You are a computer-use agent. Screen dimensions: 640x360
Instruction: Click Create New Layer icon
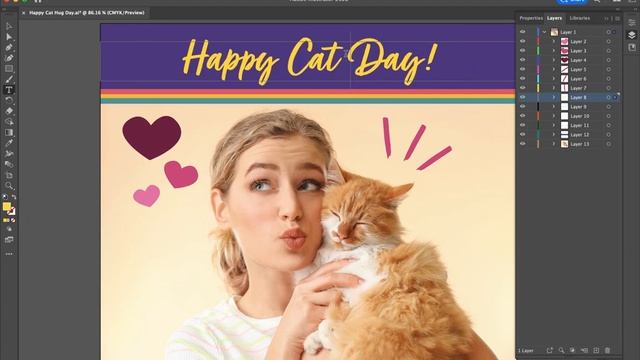[x=596, y=350]
